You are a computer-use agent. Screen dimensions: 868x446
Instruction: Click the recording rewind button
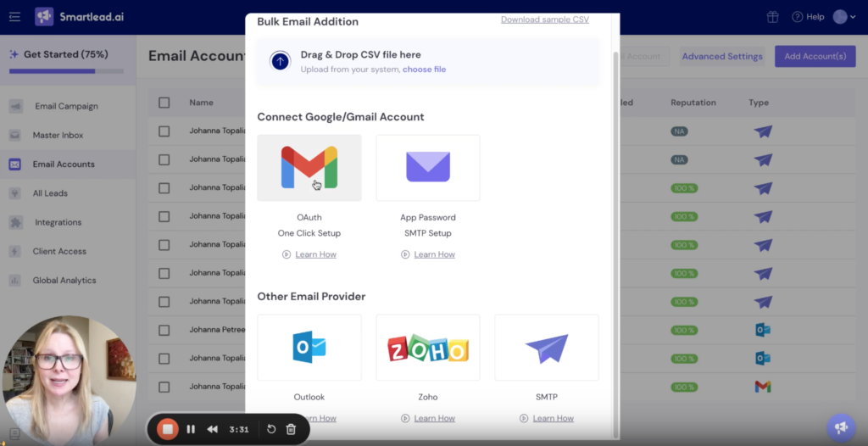pos(213,429)
